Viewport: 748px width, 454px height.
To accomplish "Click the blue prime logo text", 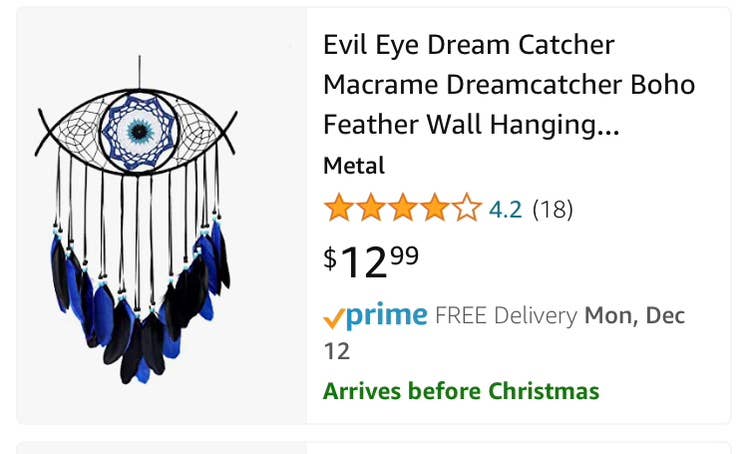I will coord(386,315).
